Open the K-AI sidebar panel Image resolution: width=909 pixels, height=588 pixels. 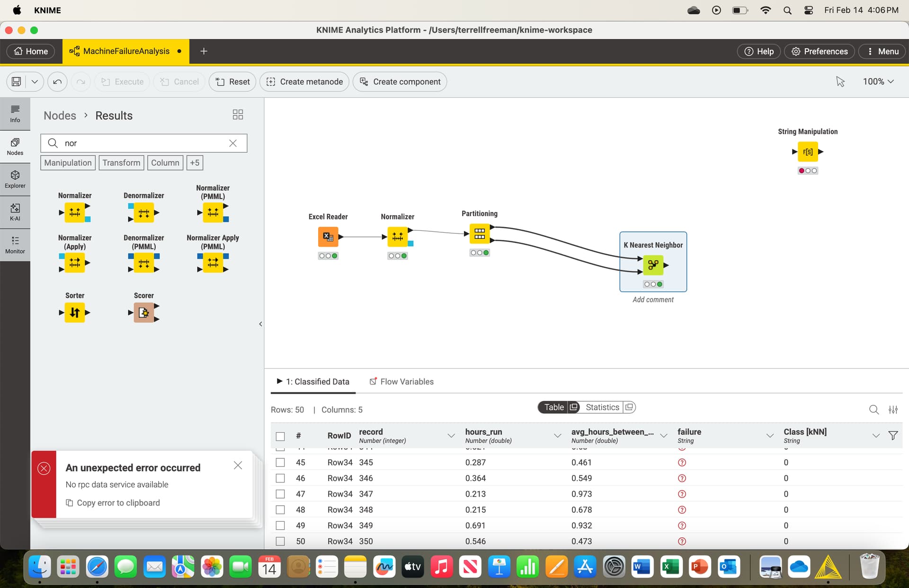pos(15,212)
